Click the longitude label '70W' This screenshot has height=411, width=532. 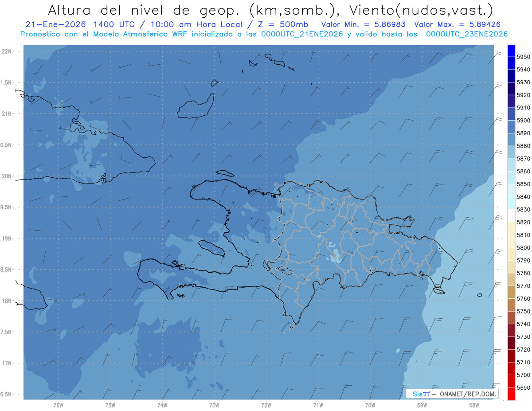(x=370, y=405)
